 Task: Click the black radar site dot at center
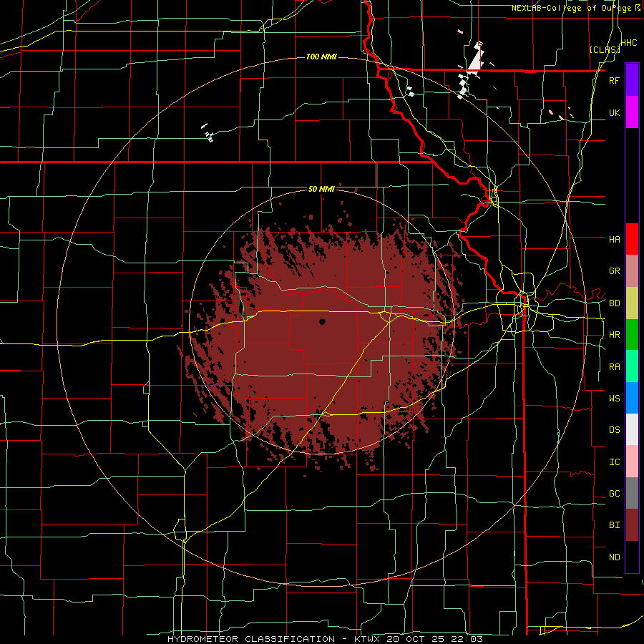[x=322, y=321]
